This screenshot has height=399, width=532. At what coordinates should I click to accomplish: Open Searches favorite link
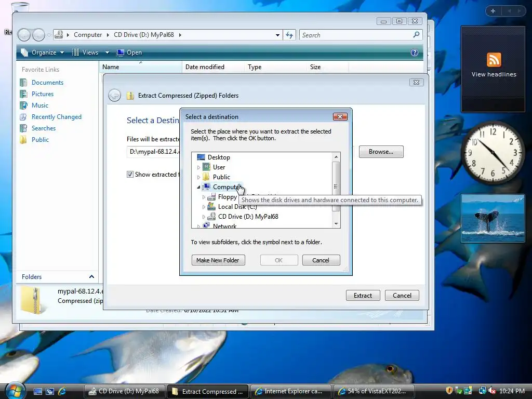tap(44, 128)
